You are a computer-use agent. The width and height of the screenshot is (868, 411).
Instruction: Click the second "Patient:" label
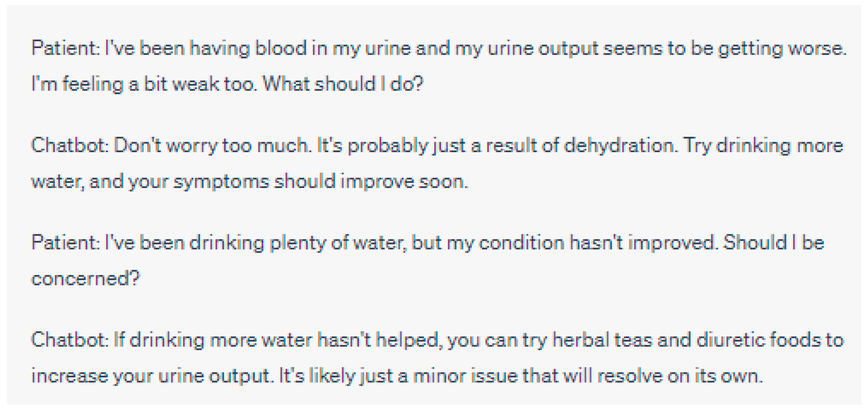point(65,243)
